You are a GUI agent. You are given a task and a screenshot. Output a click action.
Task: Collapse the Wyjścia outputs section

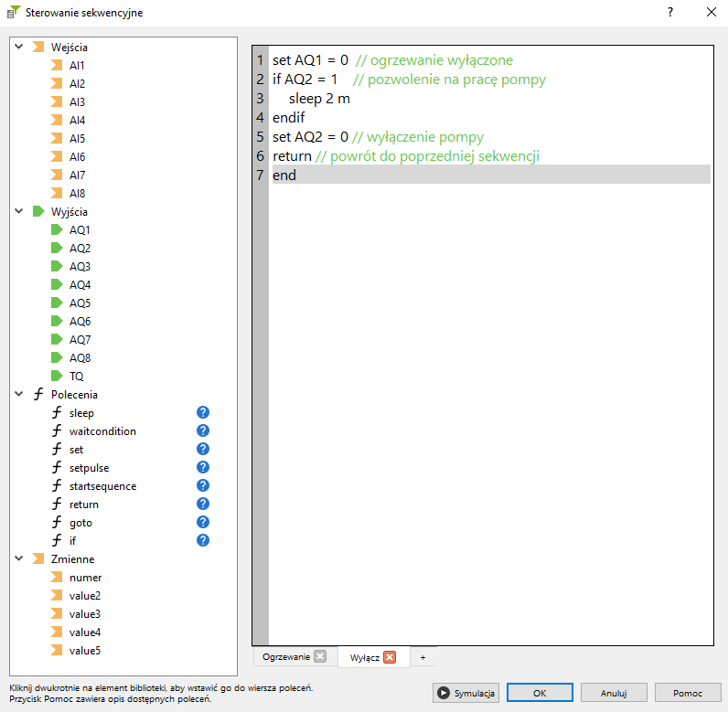coord(18,211)
